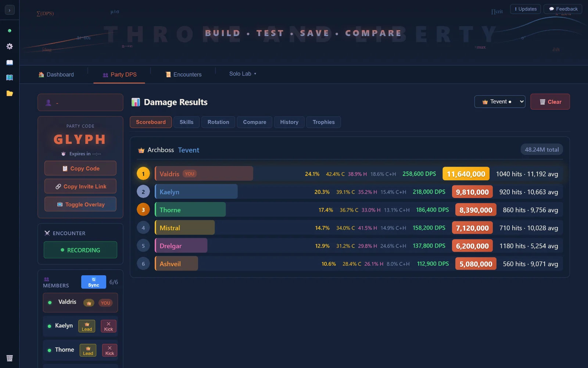Select the Party DPS tab
Screen dimensions: 588x368
pos(119,74)
